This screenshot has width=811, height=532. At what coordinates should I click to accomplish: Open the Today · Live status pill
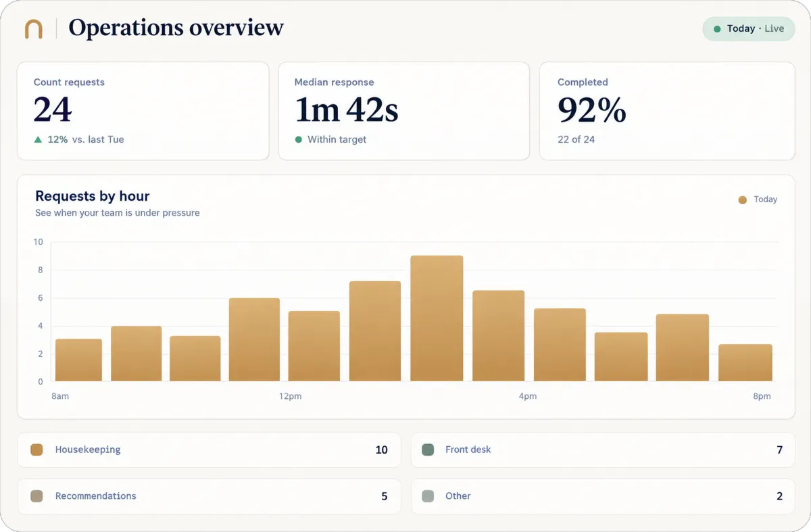[x=749, y=28]
